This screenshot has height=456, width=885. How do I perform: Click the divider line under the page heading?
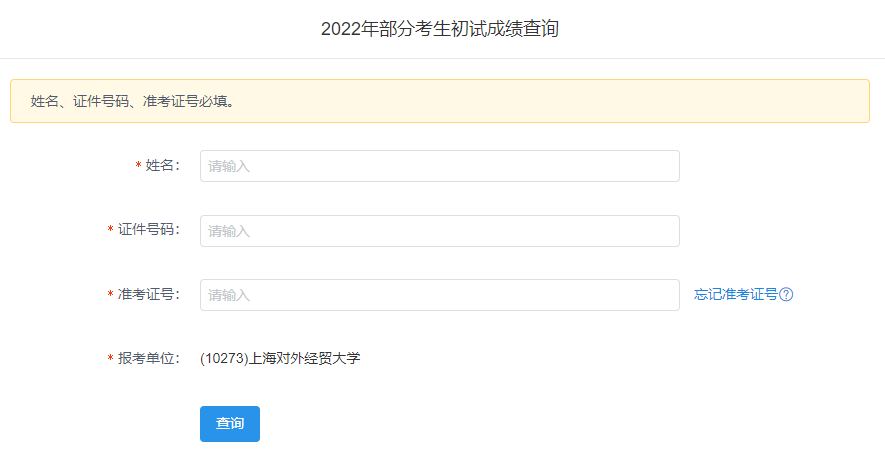coord(442,58)
